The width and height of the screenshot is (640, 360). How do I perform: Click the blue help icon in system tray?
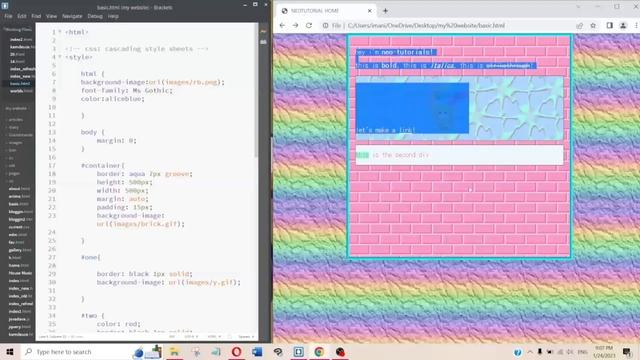pyautogui.click(x=518, y=352)
